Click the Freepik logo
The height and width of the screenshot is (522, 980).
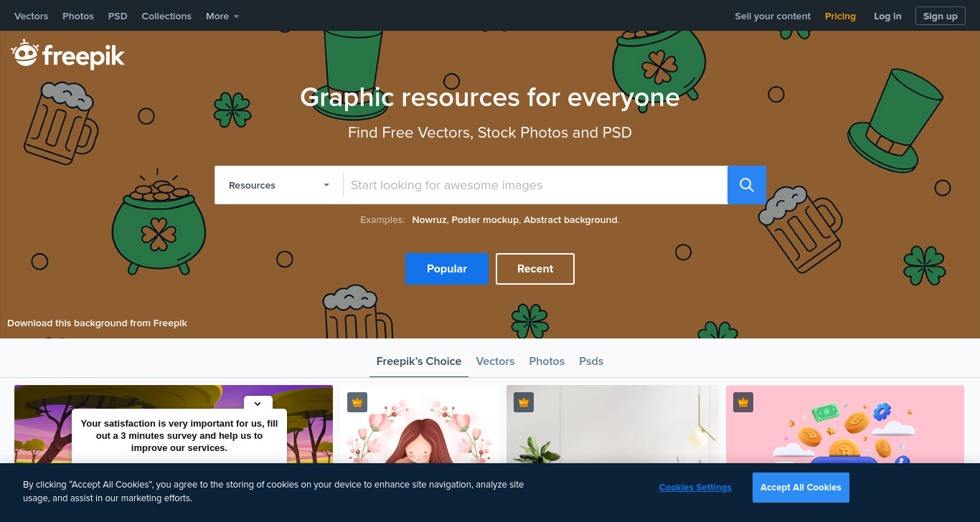click(68, 54)
